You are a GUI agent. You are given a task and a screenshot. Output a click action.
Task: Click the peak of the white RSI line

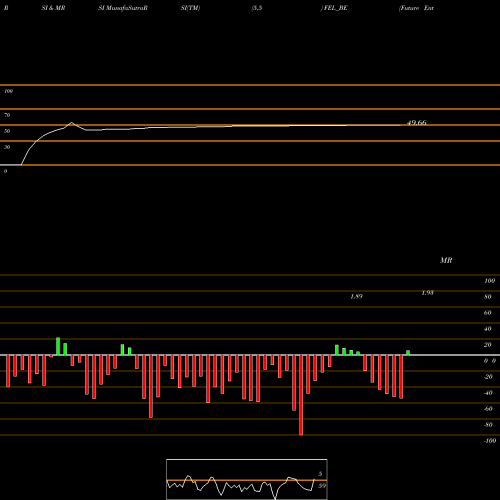(x=72, y=123)
